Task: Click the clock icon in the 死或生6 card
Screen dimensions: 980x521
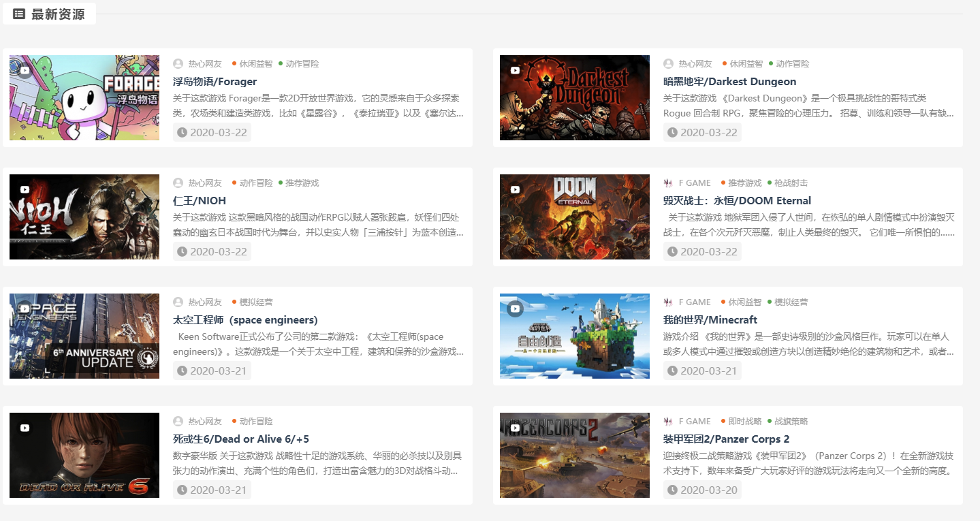Action: pos(182,490)
